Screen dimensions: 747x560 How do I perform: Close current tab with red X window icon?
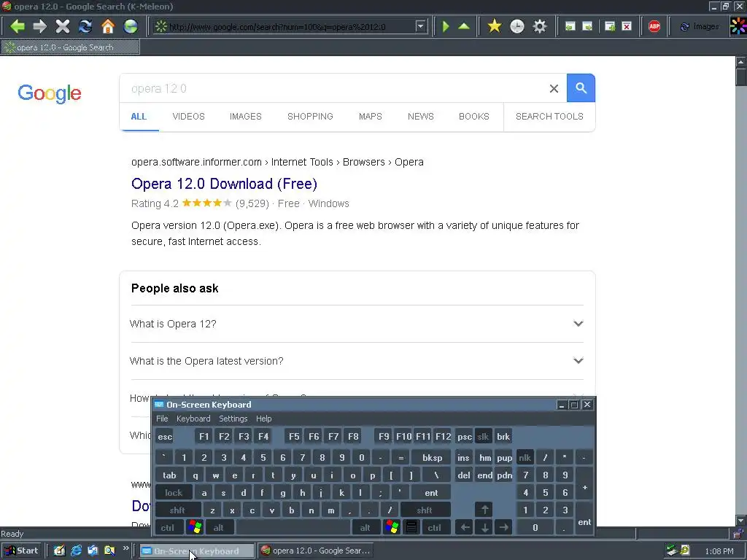(627, 26)
